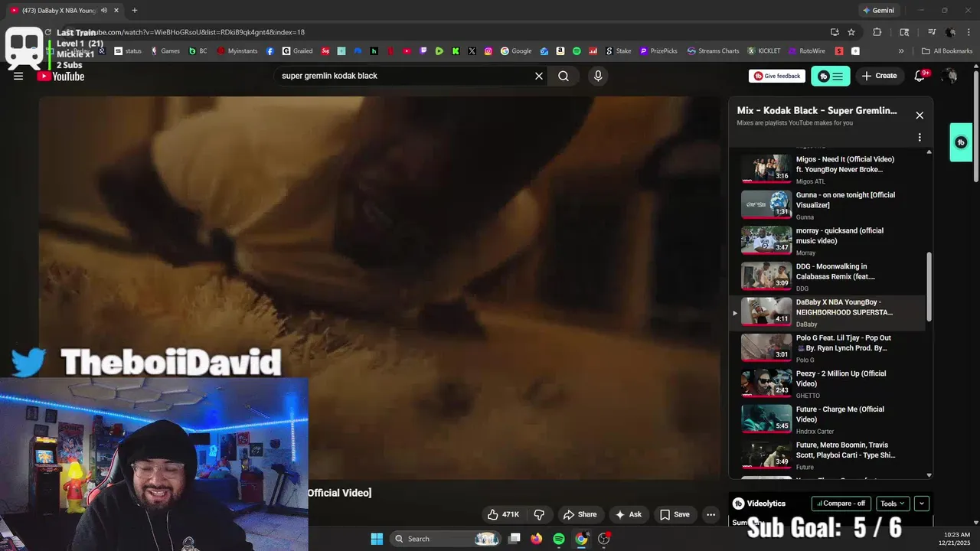Open OBS icon on the taskbar
980x551 pixels.
click(x=604, y=539)
